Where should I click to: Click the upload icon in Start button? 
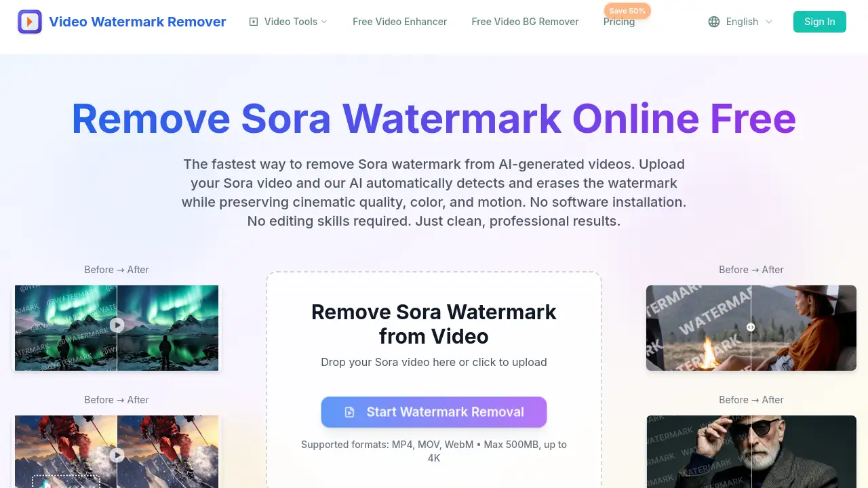point(349,412)
